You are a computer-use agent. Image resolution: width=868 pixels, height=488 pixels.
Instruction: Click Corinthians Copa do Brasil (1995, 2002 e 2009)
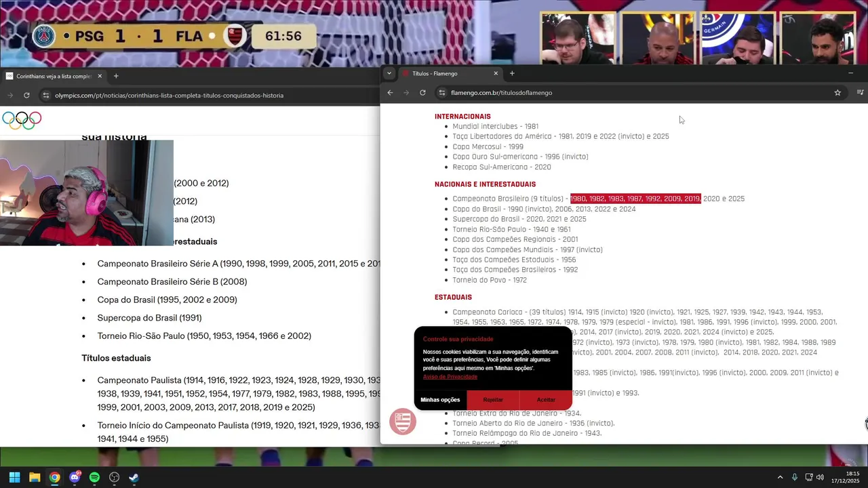tap(167, 300)
